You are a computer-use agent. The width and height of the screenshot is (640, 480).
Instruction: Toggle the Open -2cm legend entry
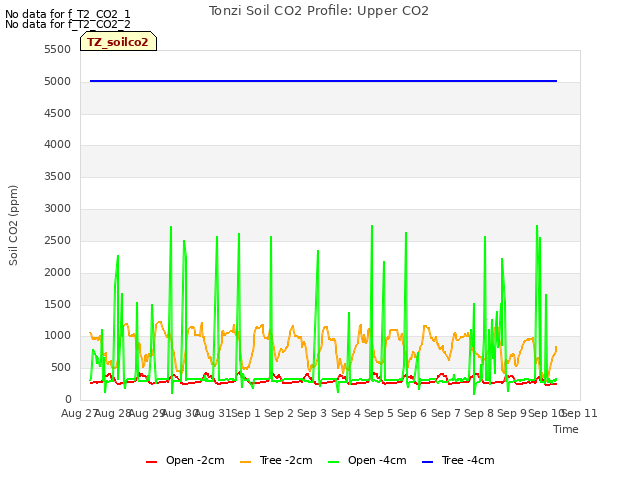click(185, 460)
